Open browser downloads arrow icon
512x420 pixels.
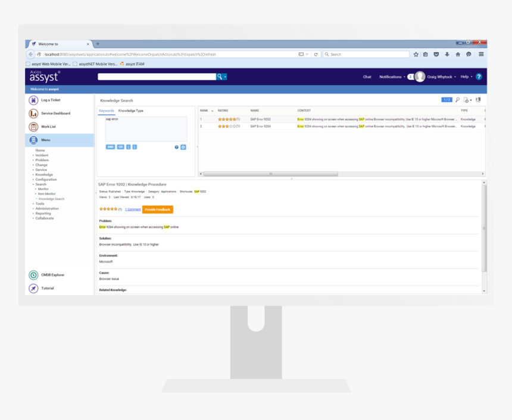(447, 55)
